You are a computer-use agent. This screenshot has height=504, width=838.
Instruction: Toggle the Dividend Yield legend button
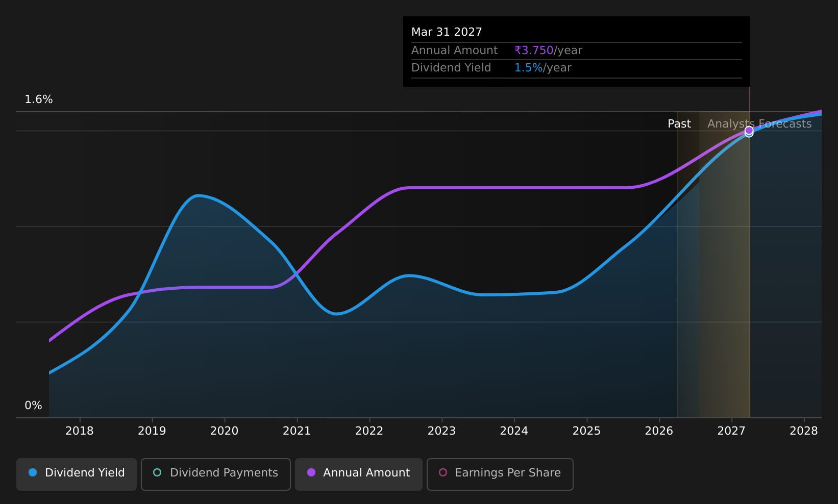click(x=77, y=474)
